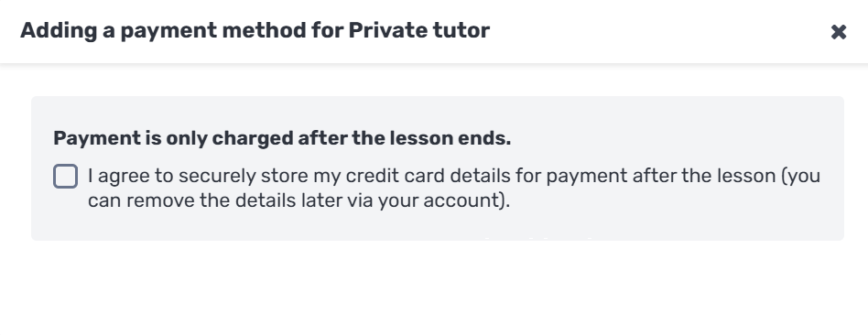Click the white header bar beside the title
Image resolution: width=868 pixels, height=335 pixels.
pyautogui.click(x=658, y=31)
